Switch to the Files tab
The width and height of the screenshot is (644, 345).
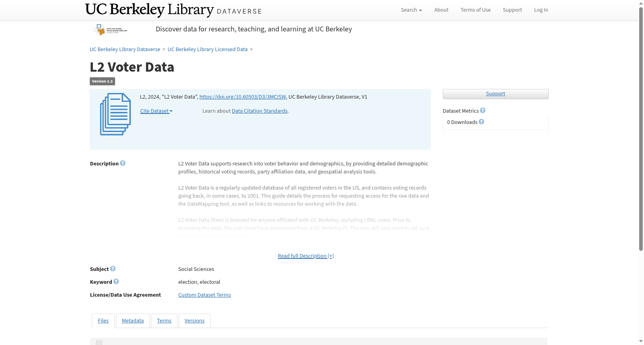coord(103,321)
